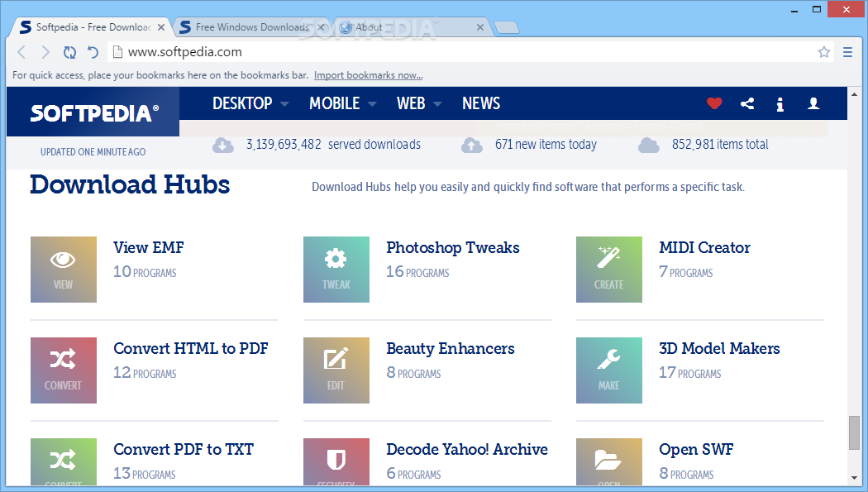Open the NEWS section

tap(481, 103)
